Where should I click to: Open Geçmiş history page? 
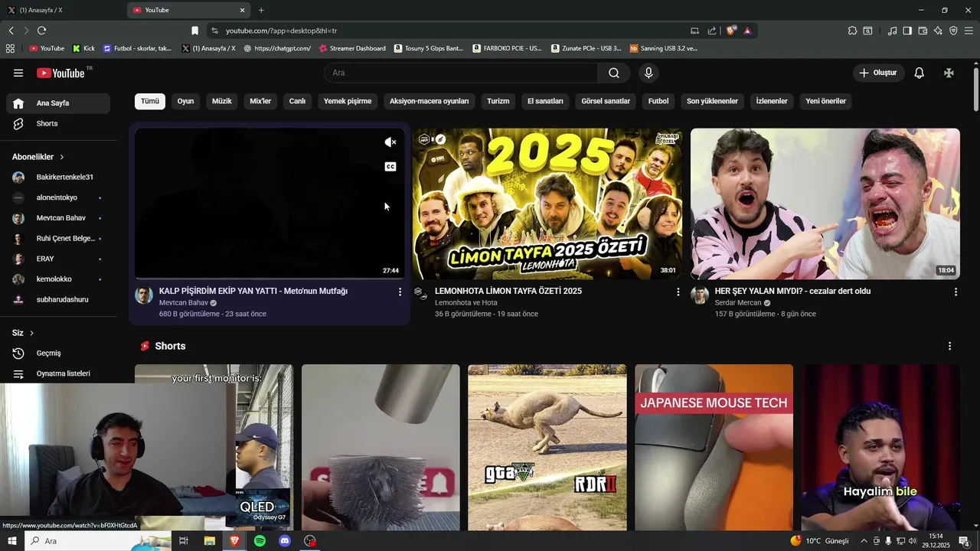coord(58,354)
